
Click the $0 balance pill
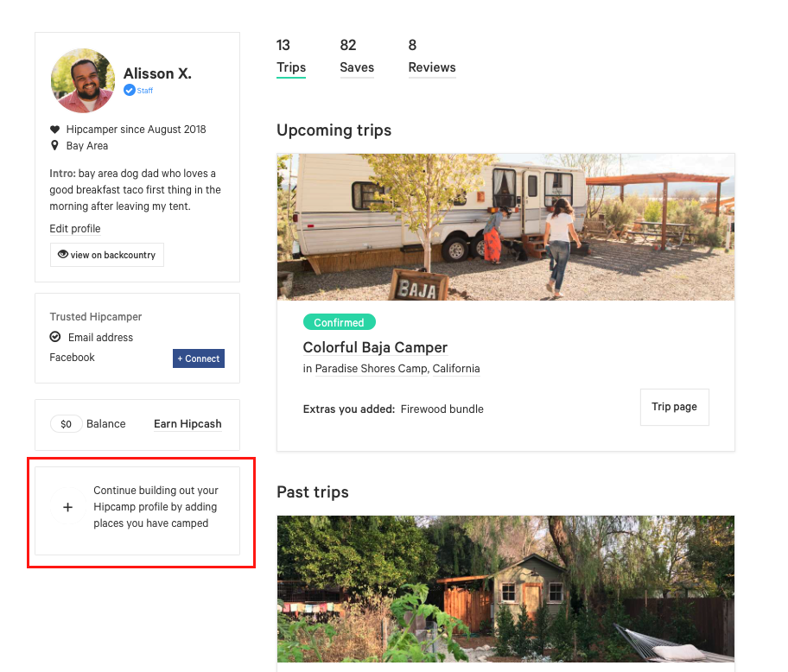coord(67,424)
